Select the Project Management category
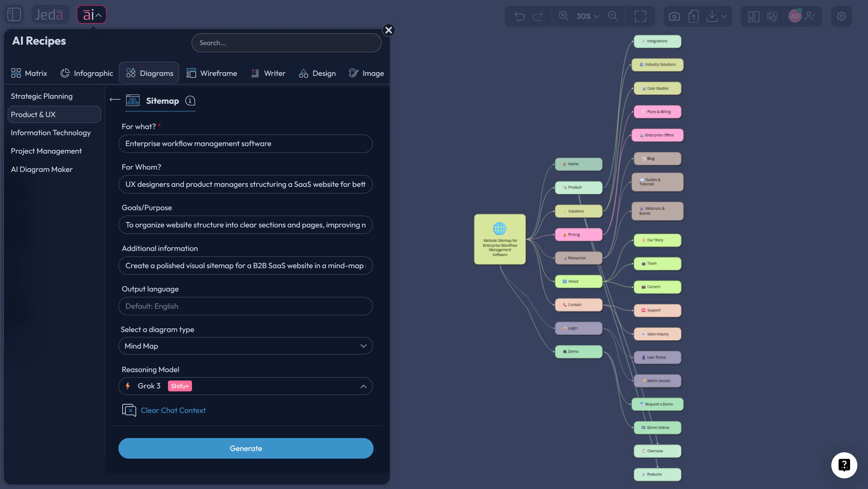 tap(46, 151)
